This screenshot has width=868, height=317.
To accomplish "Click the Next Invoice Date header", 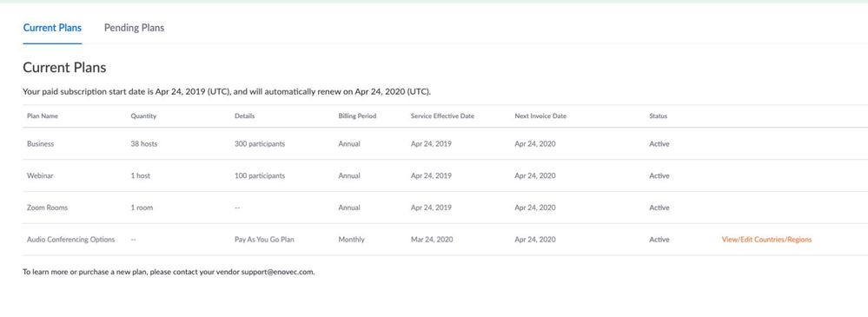I will 540,116.
